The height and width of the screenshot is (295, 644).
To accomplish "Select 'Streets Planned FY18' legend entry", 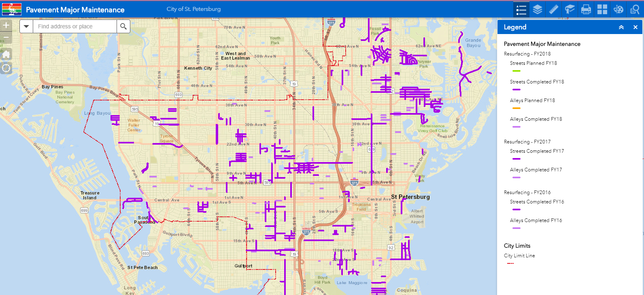I will coord(533,63).
